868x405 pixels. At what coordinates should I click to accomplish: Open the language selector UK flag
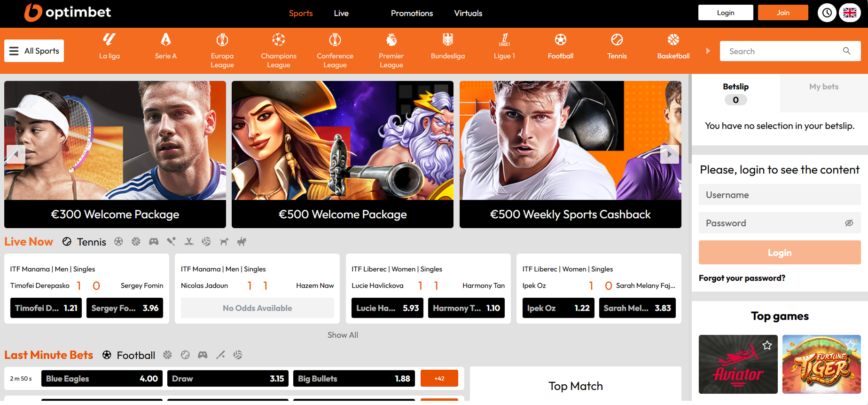click(x=850, y=13)
